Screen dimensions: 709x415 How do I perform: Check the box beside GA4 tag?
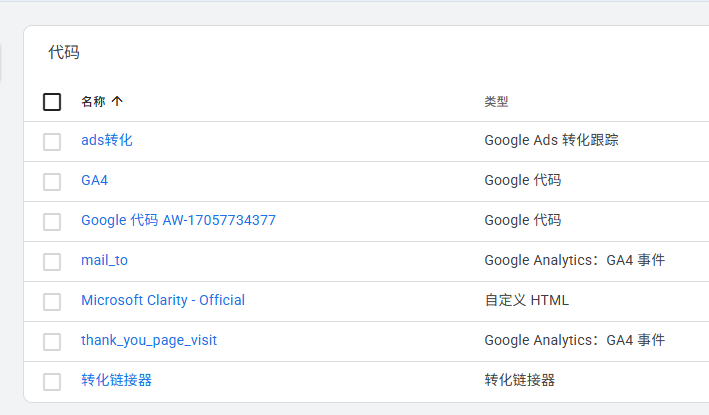click(52, 181)
